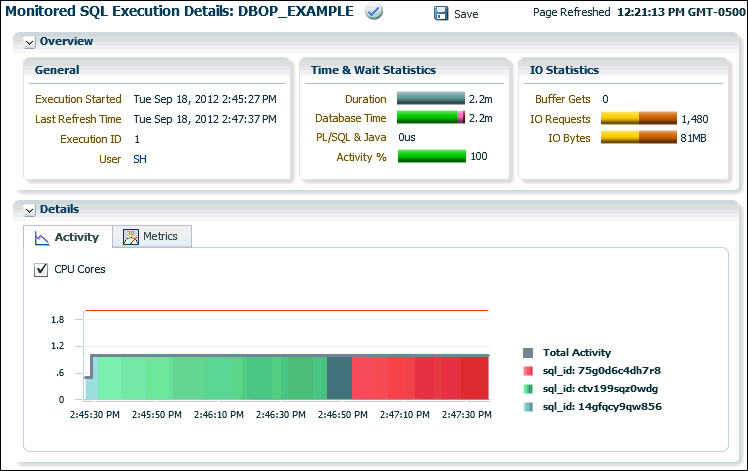Click the Duration progress bar

click(x=431, y=99)
